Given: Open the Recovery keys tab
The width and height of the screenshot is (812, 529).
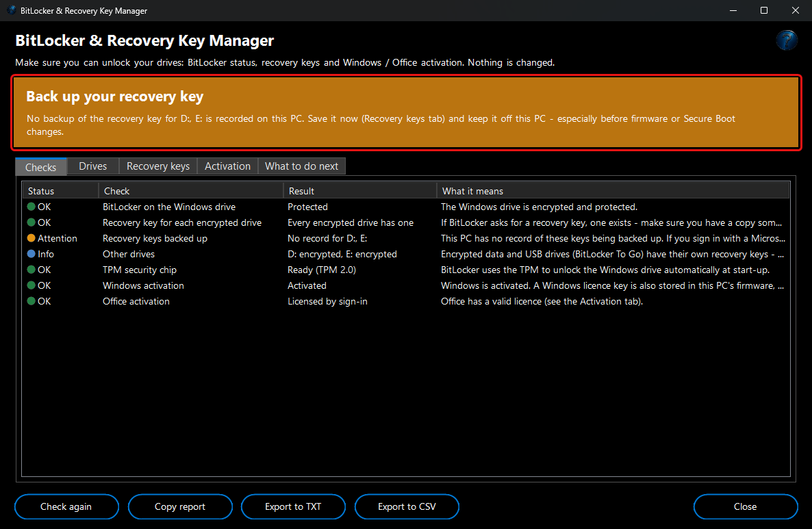Looking at the screenshot, I should (x=158, y=166).
